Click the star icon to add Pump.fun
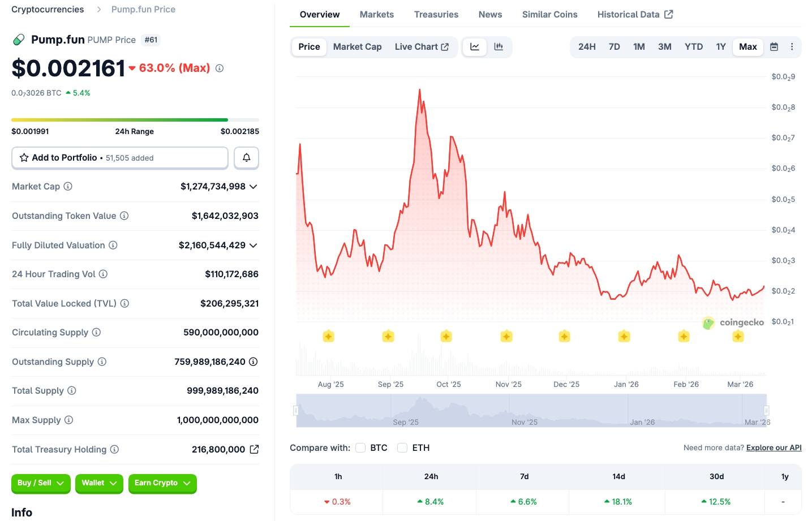The image size is (812, 521). coord(24,157)
